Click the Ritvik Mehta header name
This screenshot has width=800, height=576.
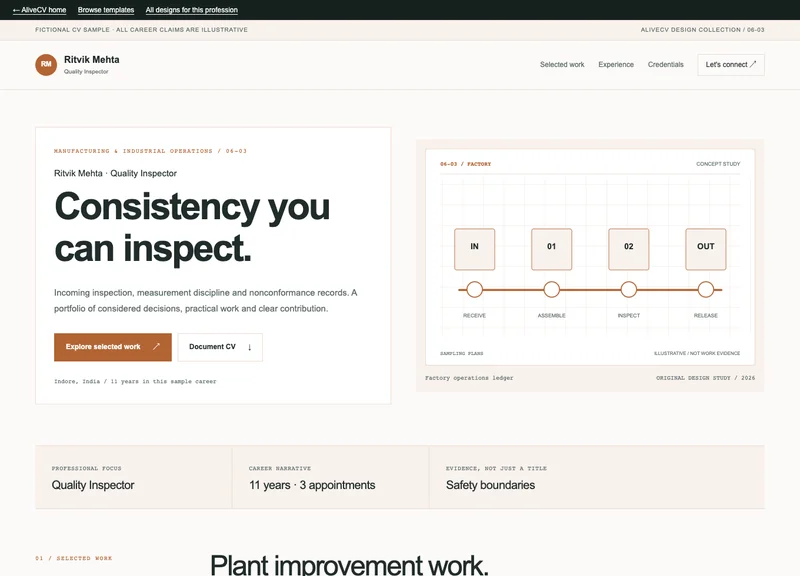pos(92,60)
